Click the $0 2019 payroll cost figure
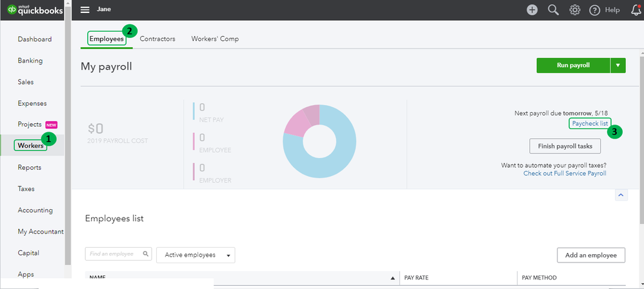The image size is (644, 289). point(96,128)
